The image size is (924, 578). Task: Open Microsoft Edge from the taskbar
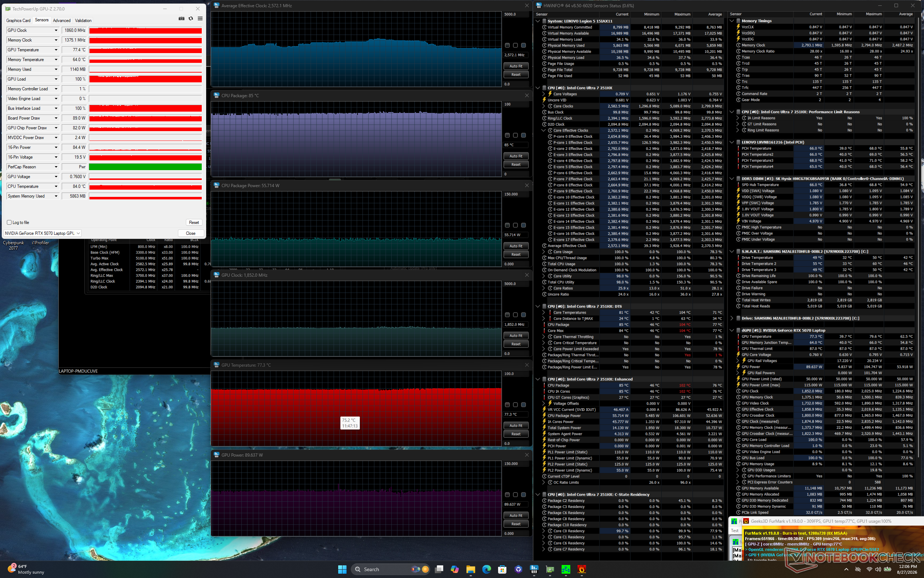click(487, 569)
